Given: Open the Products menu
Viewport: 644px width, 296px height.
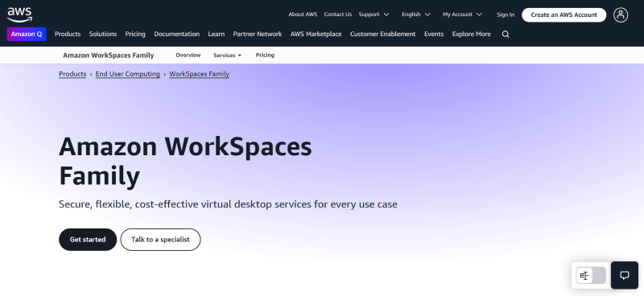Looking at the screenshot, I should click(68, 34).
